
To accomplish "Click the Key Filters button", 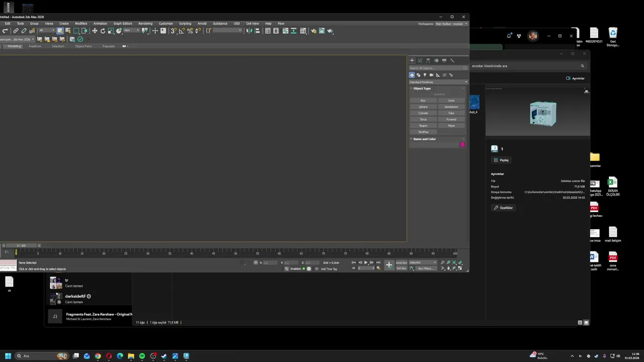I will 426,268.
